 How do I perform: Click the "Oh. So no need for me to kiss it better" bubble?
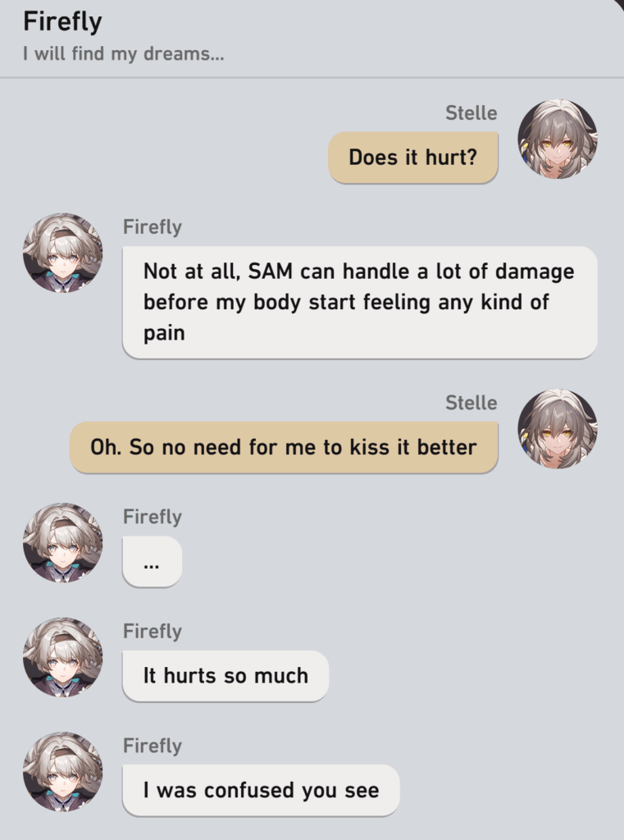[x=284, y=447]
